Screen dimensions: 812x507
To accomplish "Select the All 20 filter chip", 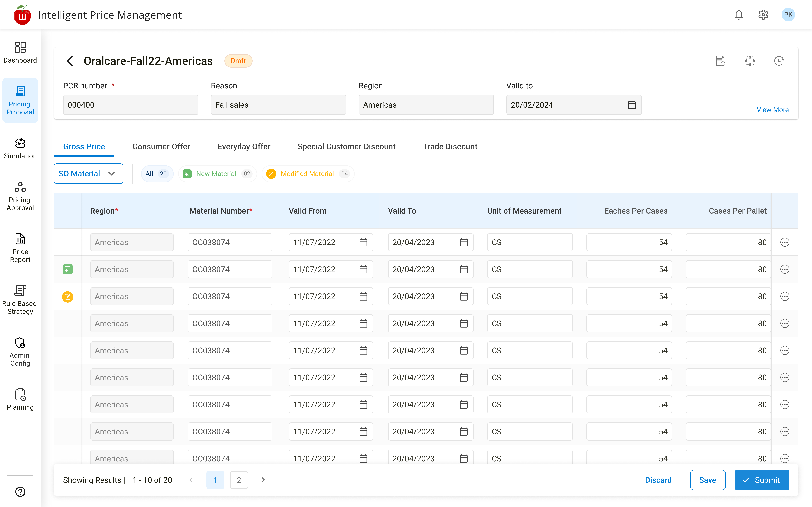I will [x=156, y=174].
